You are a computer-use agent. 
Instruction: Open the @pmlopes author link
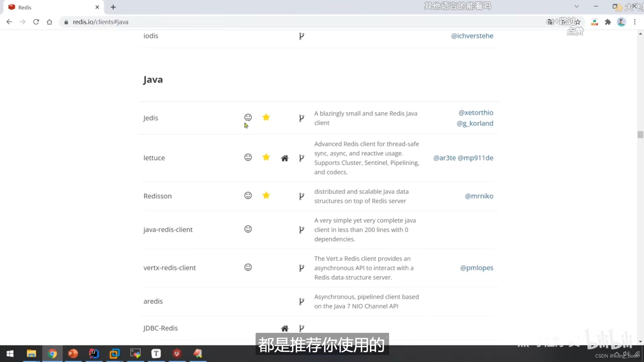476,268
